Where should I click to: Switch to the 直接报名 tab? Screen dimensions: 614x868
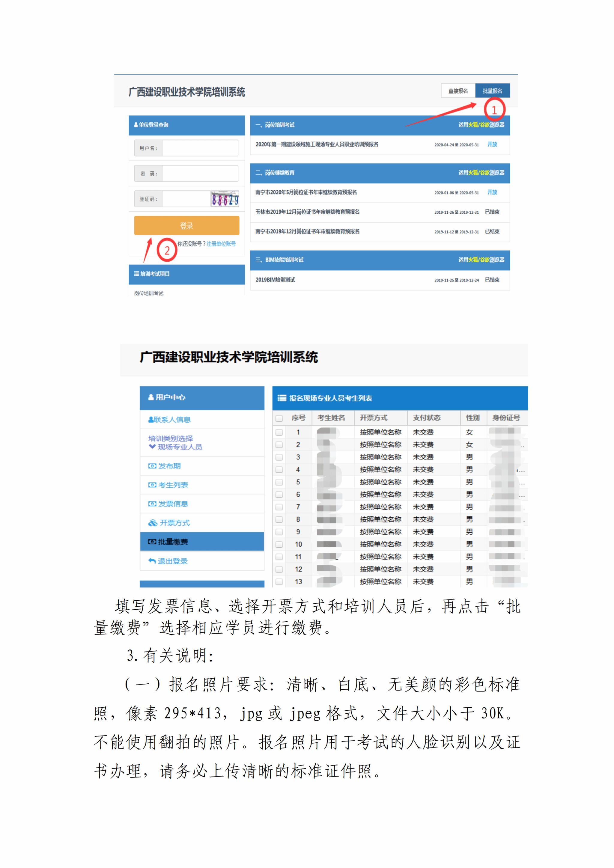[458, 91]
